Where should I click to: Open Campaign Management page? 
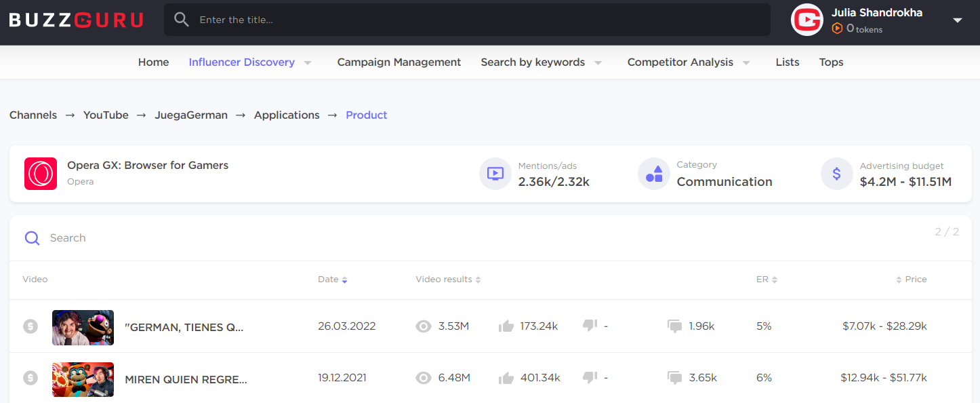point(399,62)
